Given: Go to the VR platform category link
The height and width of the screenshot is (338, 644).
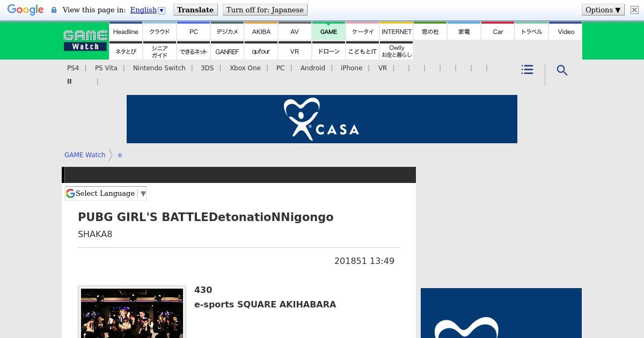Looking at the screenshot, I should [x=383, y=68].
